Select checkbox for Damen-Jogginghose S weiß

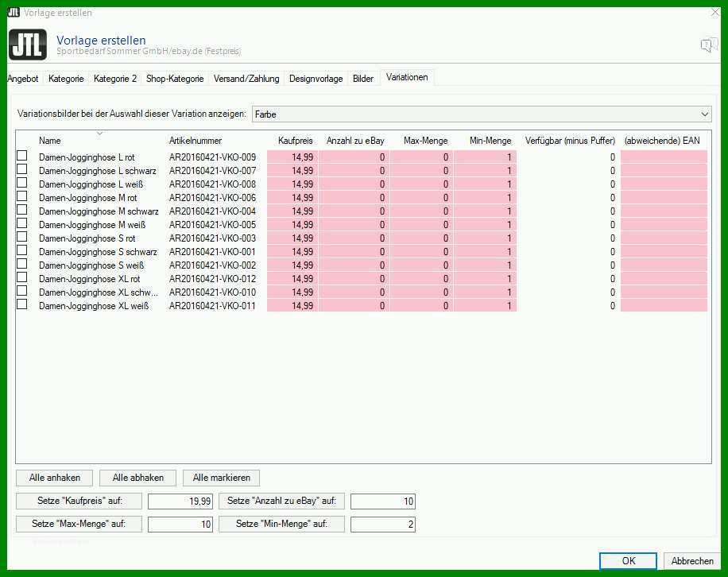tap(21, 264)
